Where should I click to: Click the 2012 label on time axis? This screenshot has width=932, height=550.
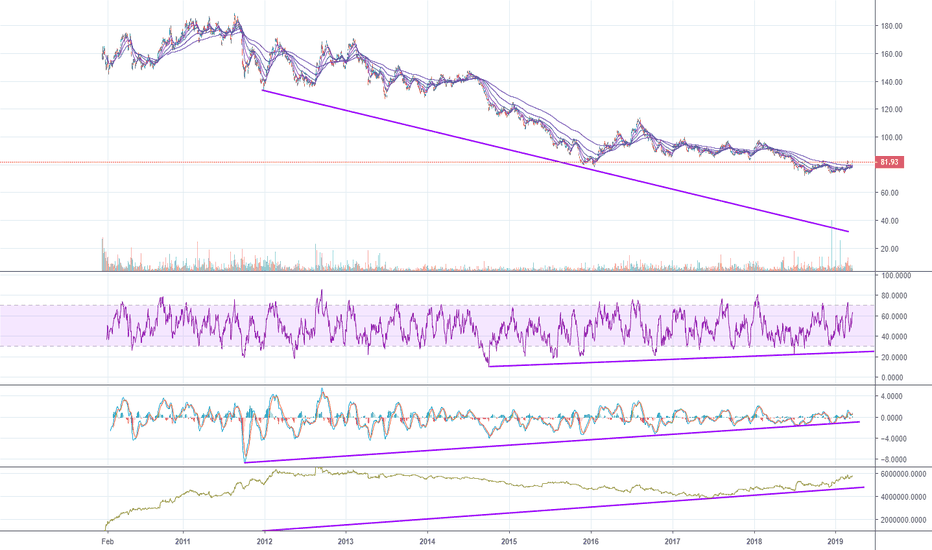click(x=265, y=542)
